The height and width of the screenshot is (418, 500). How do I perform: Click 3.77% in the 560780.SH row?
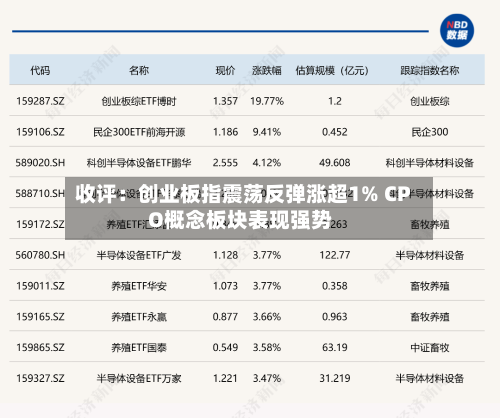click(x=267, y=255)
